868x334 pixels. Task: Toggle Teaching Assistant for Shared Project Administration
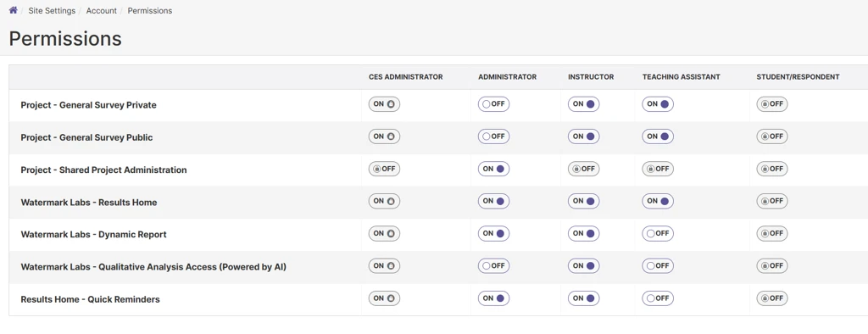pos(658,169)
